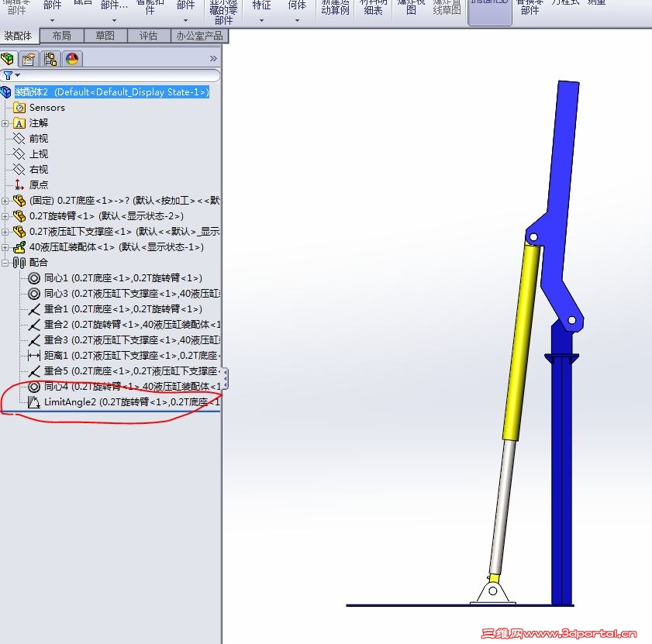Click the 重合2 coincident mate icon

point(34,325)
